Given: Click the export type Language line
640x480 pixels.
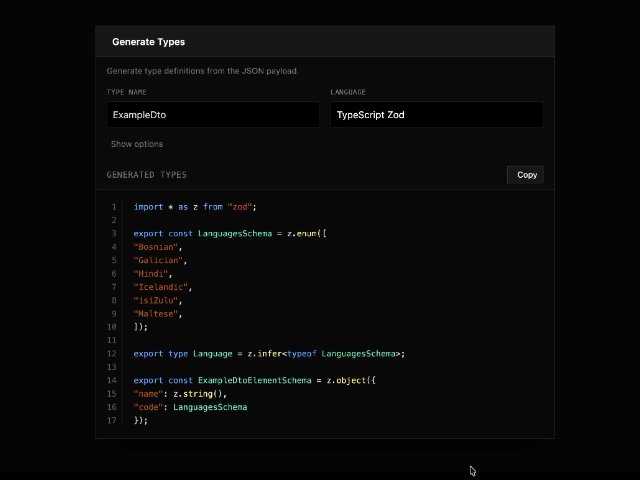Looking at the screenshot, I should coord(268,353).
